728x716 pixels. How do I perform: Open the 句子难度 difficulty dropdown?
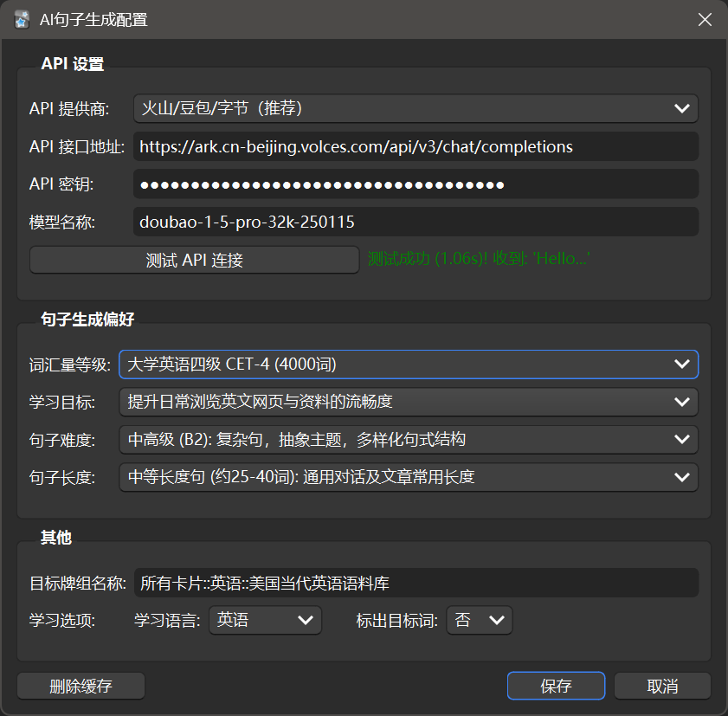(x=408, y=440)
